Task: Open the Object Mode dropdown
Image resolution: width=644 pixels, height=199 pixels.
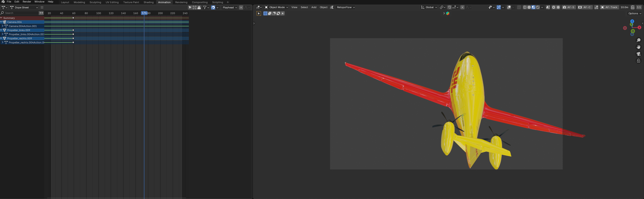Action: pos(276,7)
